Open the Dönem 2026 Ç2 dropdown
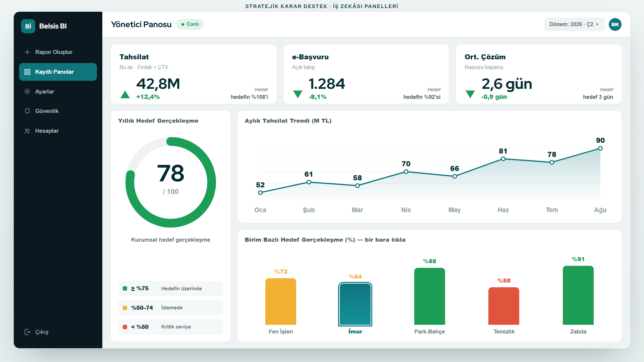 tap(574, 24)
